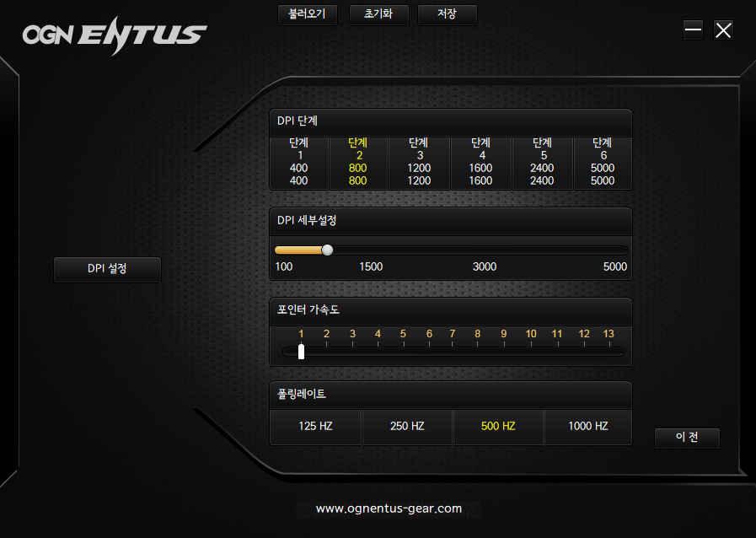The height and width of the screenshot is (538, 756).
Task: Click the 저장 (Save) button
Action: tap(447, 14)
